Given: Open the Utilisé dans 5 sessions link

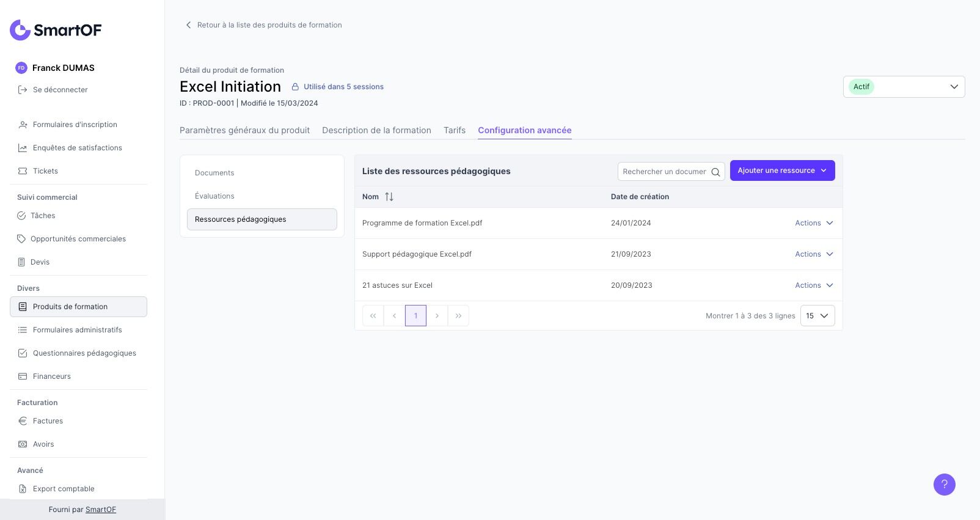Looking at the screenshot, I should click(343, 87).
